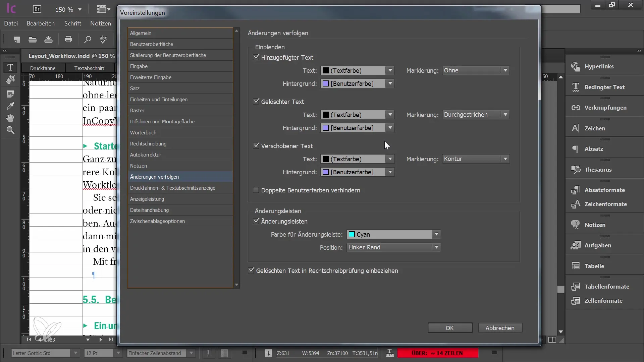The width and height of the screenshot is (644, 362).
Task: Open Druckfahnen- & Textabschnittsanzeige settings
Action: tap(172, 187)
